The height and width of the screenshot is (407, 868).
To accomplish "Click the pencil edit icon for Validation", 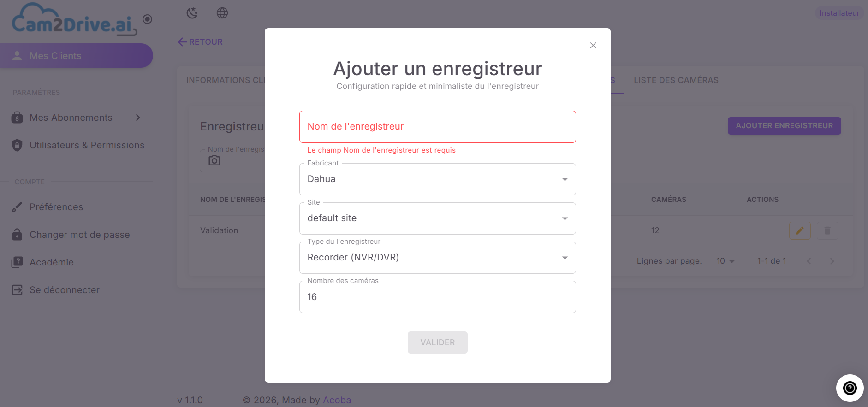I will pos(800,230).
